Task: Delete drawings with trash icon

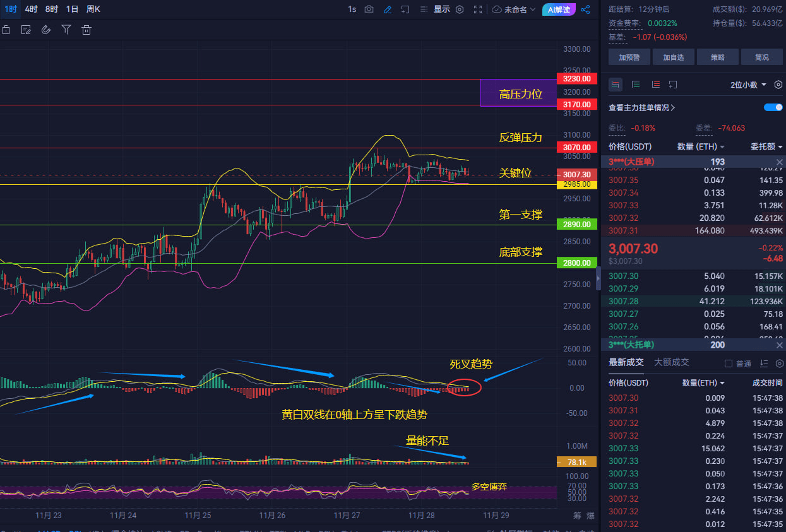Action: coord(86,30)
